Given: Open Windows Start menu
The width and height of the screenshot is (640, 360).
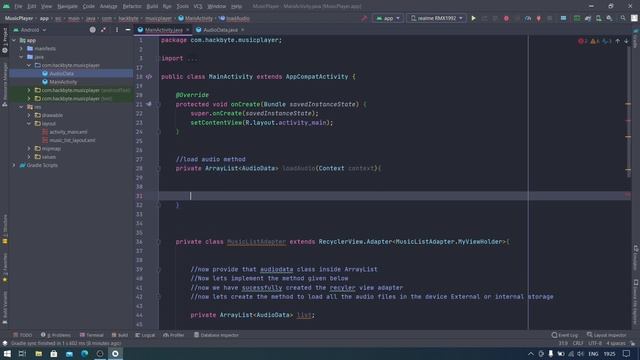Looking at the screenshot, I should (x=7, y=353).
